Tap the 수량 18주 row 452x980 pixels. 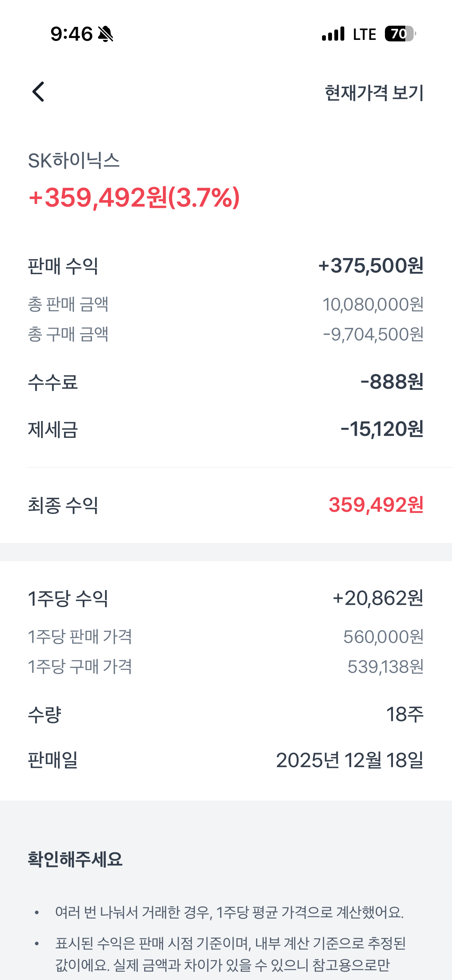click(225, 714)
